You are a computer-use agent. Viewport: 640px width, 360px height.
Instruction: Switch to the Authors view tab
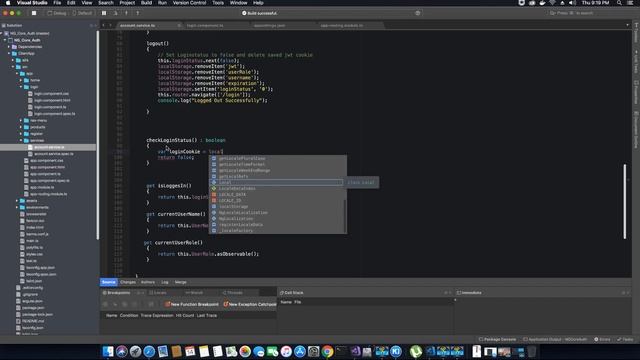[148, 282]
